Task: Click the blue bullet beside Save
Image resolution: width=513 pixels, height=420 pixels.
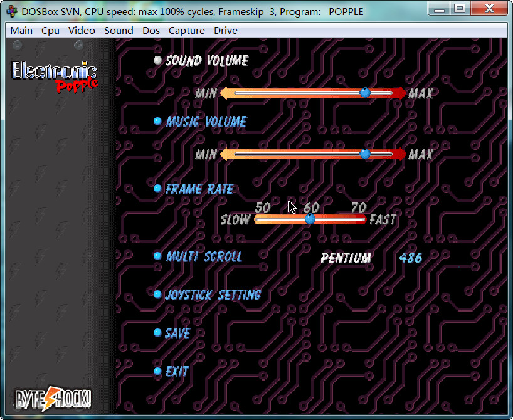Action: (157, 333)
